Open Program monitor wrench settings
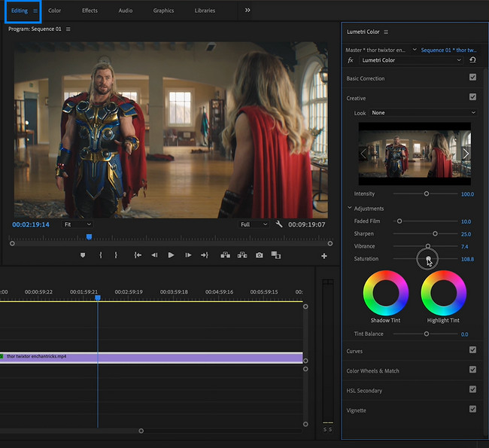 point(279,224)
